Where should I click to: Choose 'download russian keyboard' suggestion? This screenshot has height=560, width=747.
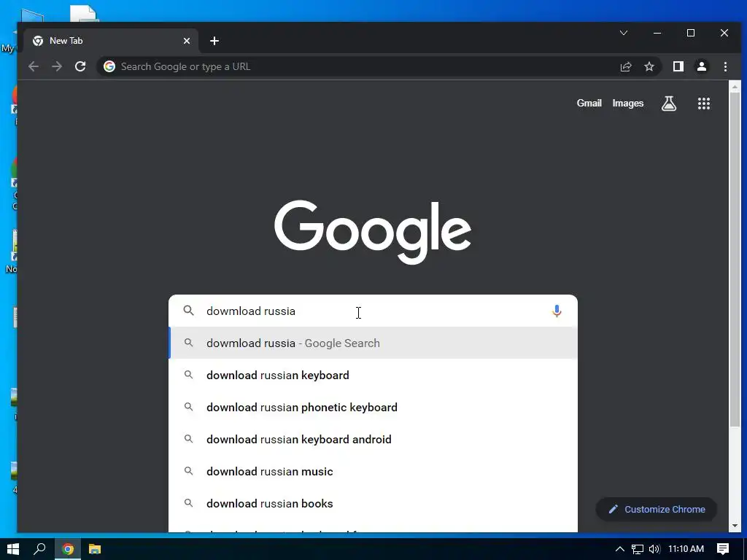click(x=373, y=376)
